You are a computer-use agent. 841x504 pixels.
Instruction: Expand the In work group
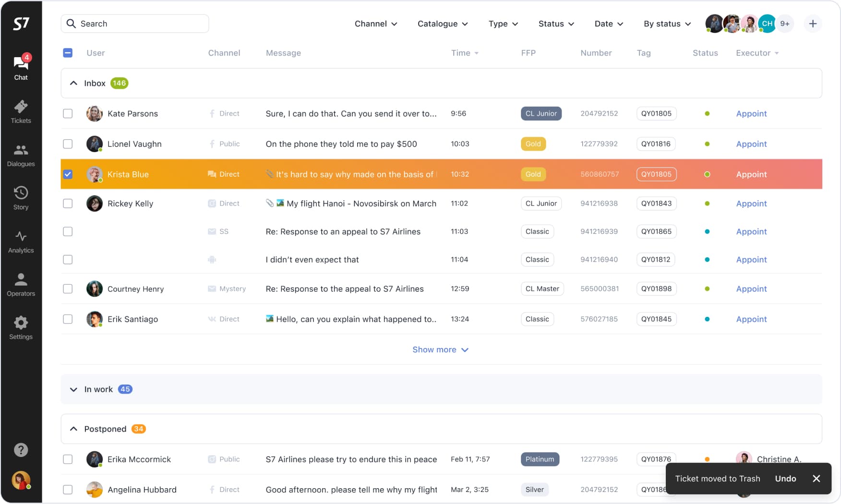coord(73,389)
